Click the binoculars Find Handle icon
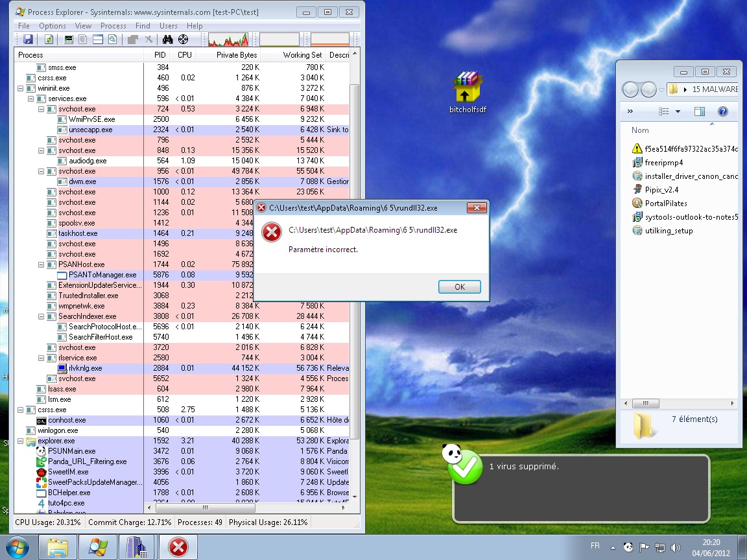The image size is (747, 560). point(168,40)
